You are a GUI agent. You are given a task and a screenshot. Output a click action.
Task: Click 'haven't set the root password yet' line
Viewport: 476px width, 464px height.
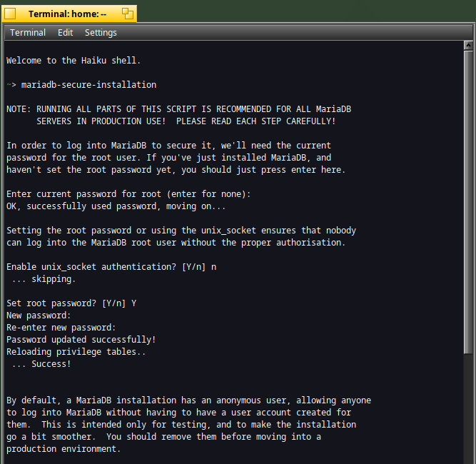(176, 170)
